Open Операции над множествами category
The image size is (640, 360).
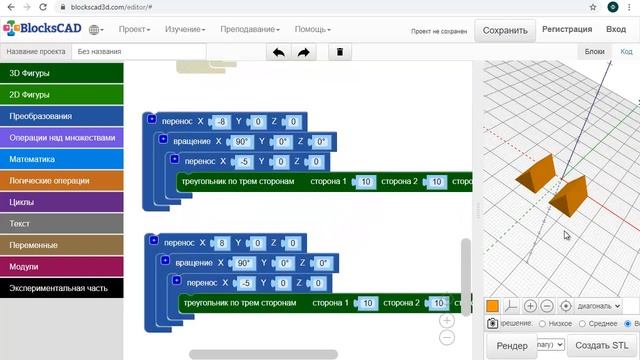[x=62, y=138]
